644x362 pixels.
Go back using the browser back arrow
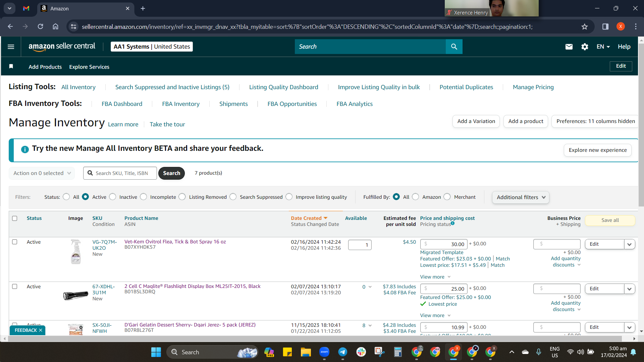[x=10, y=26]
